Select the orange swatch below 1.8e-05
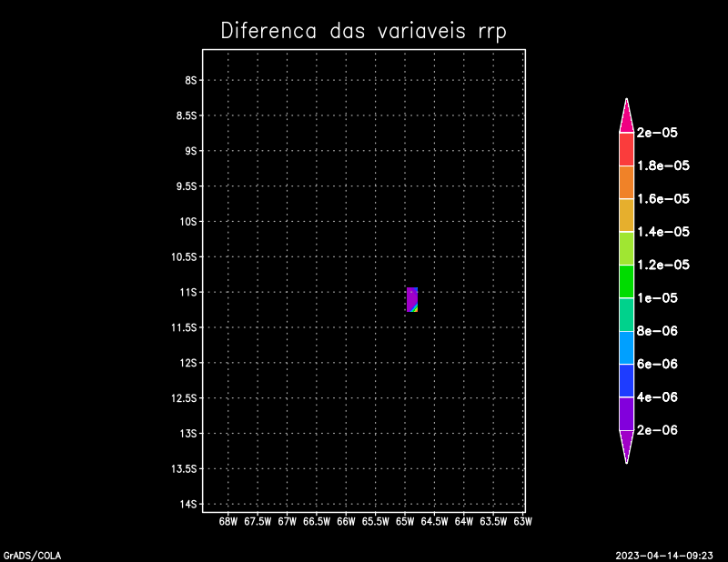Viewport: 728px width, 562px height. point(626,182)
